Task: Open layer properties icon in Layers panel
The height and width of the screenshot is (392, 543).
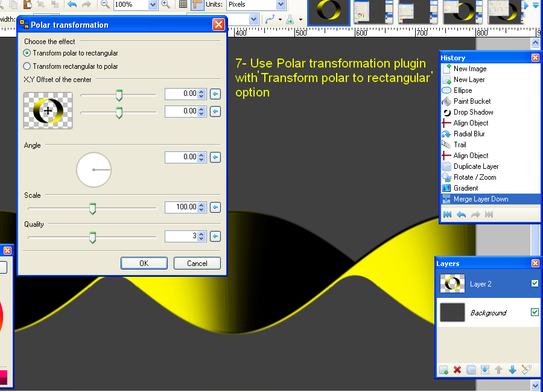Action: pos(526,370)
